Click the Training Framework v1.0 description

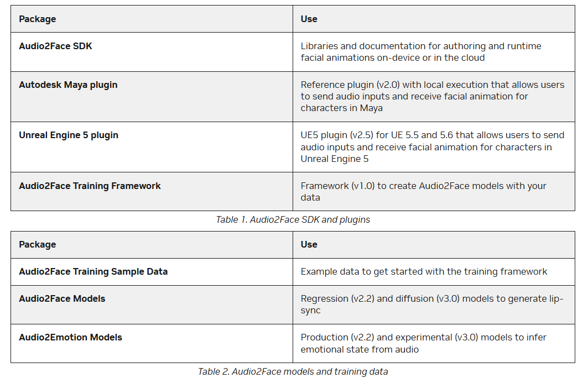[423, 191]
